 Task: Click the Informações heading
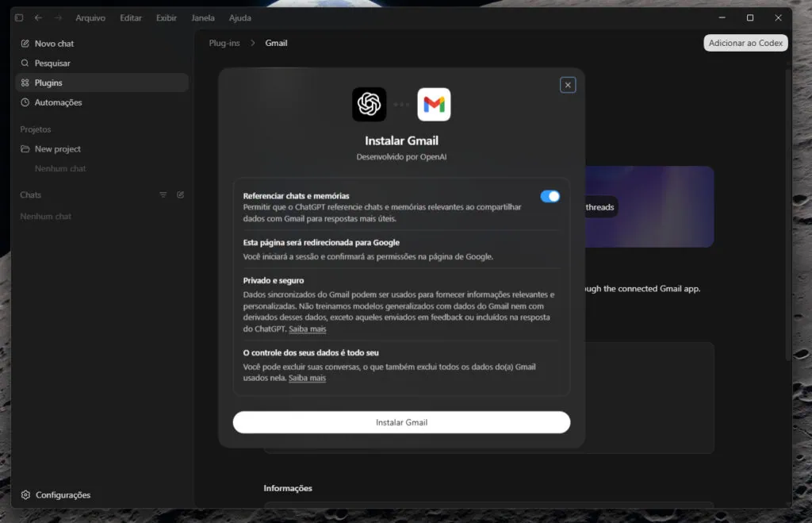(288, 488)
